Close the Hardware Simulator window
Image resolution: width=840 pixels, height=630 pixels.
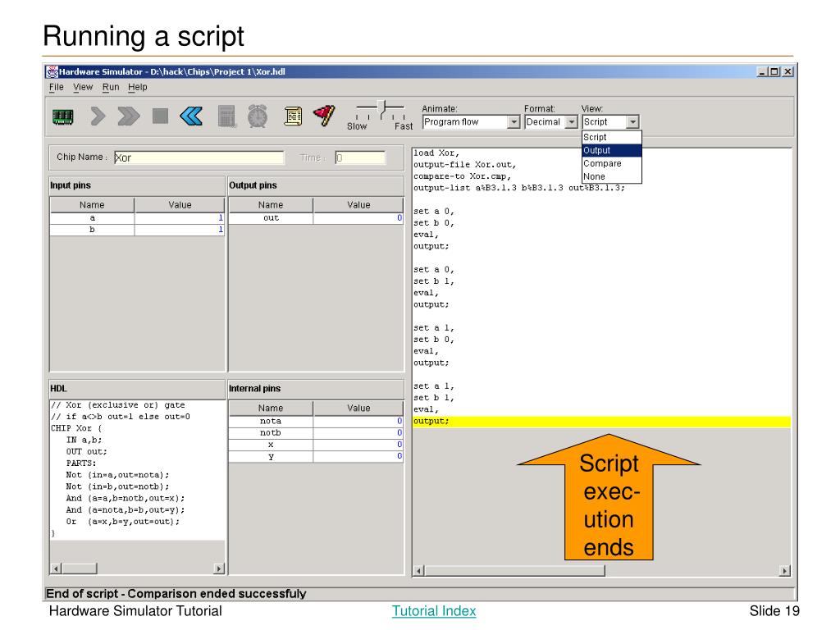tap(787, 72)
